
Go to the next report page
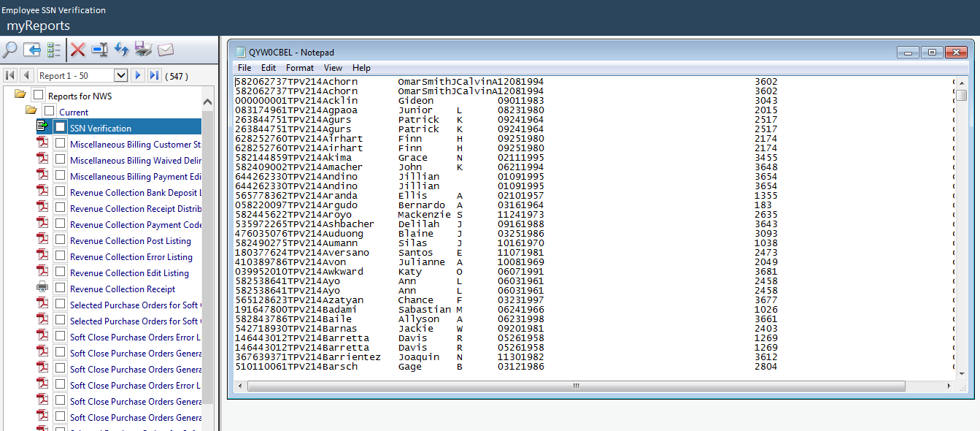[138, 75]
